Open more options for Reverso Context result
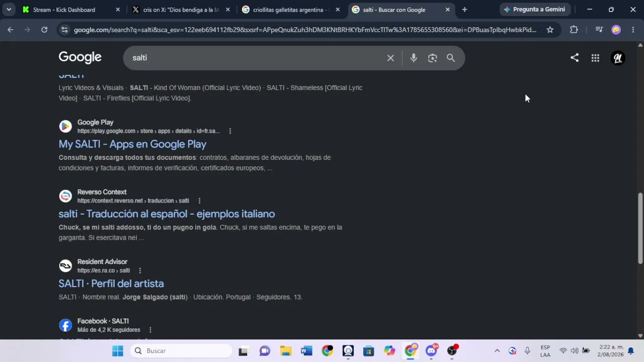The width and height of the screenshot is (644, 362). (199, 201)
